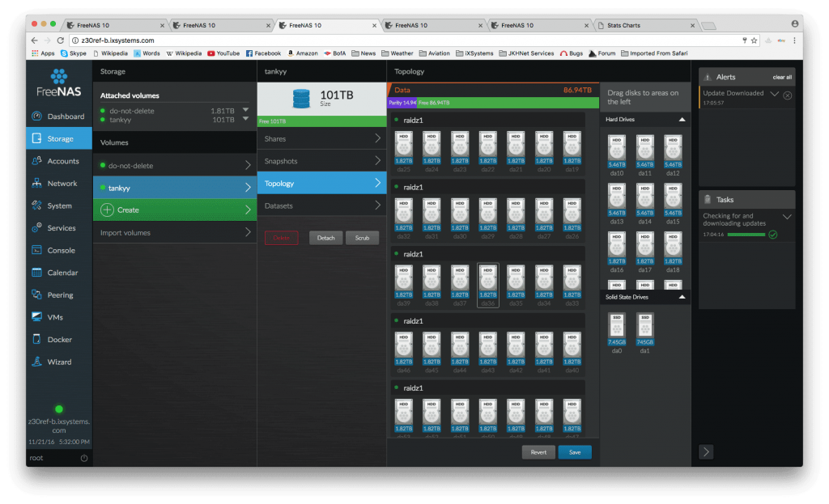Screen dimensions: 829x504
Task: Expand the Datasets row for tankyy
Action: coord(322,205)
